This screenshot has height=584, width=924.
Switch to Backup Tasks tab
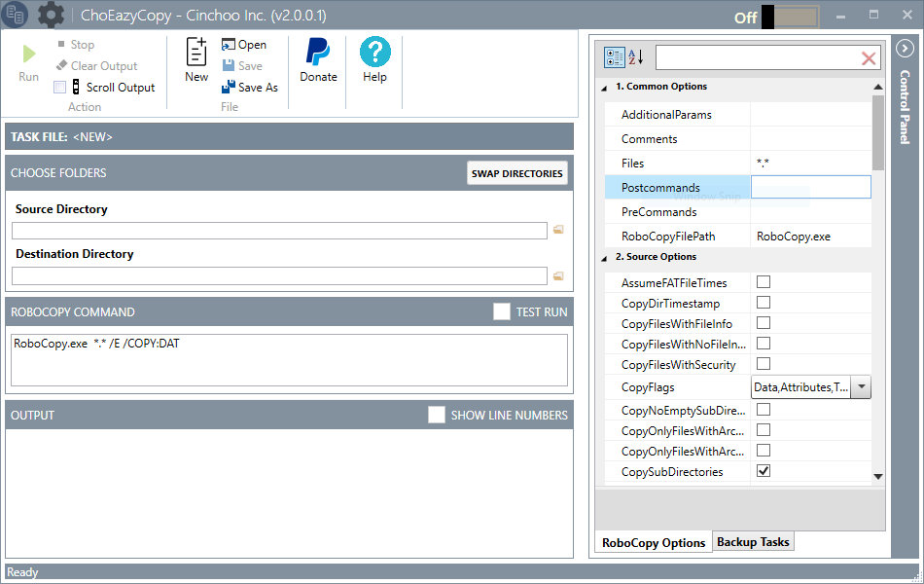pos(753,541)
